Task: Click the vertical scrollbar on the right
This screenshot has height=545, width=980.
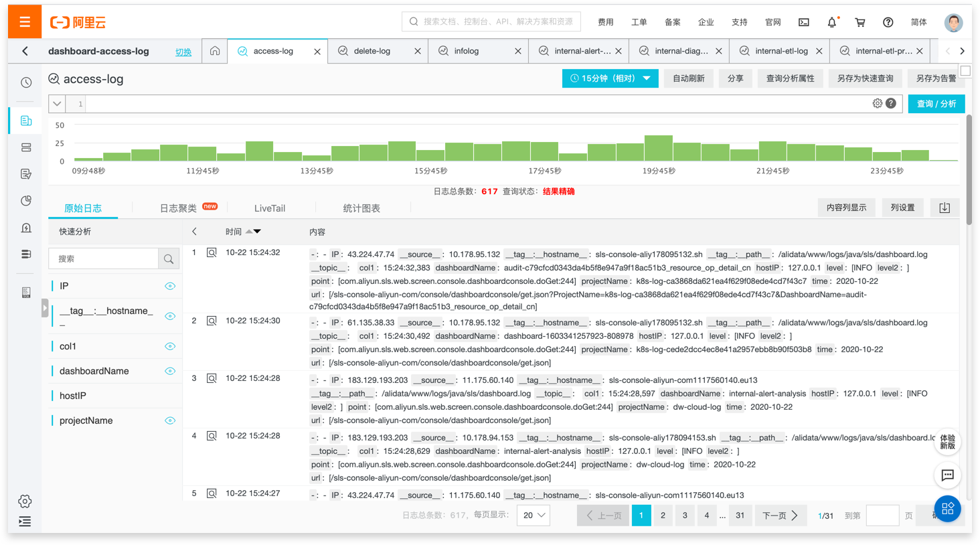Action: pyautogui.click(x=969, y=169)
